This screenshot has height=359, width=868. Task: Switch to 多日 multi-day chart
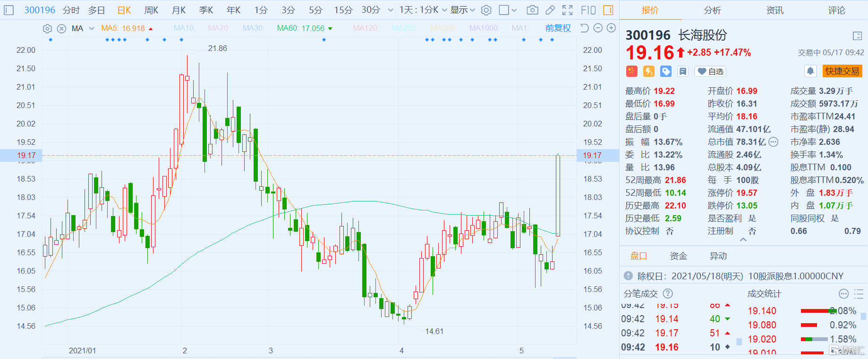pyautogui.click(x=96, y=10)
